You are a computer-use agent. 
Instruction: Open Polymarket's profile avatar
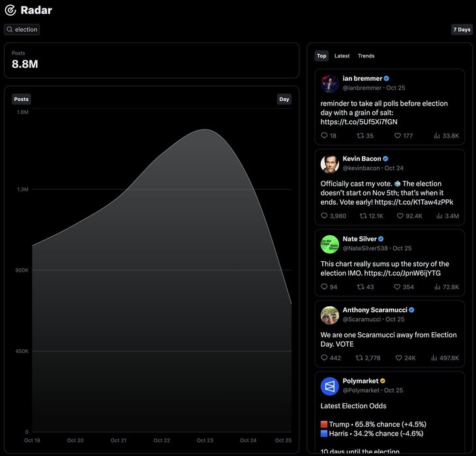click(x=330, y=386)
